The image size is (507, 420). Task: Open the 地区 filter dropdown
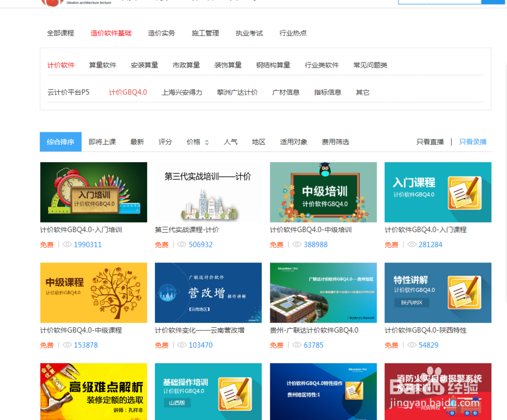click(259, 142)
